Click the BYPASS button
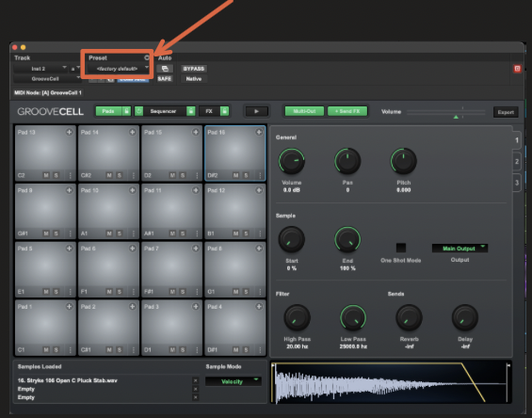This screenshot has width=532, height=418. 194,69
